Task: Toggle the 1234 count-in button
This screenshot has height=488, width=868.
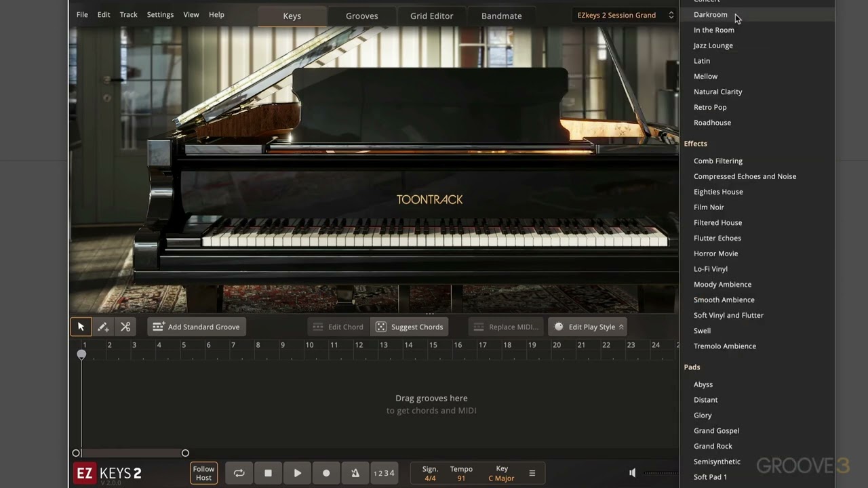Action: click(384, 473)
